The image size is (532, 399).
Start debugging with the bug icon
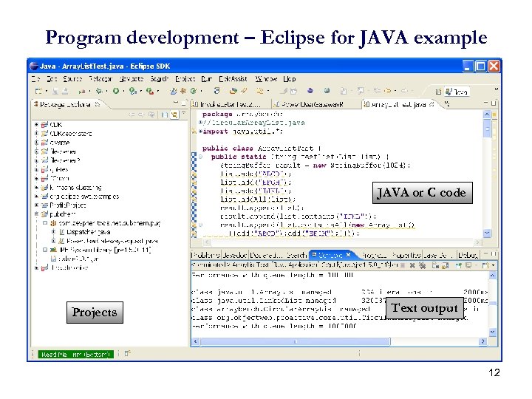click(99, 91)
